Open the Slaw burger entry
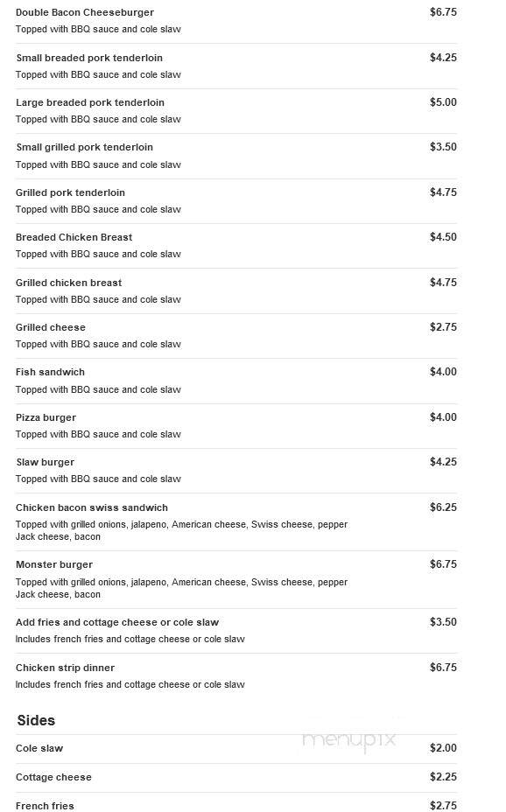This screenshot has width=506, height=812. point(45,462)
